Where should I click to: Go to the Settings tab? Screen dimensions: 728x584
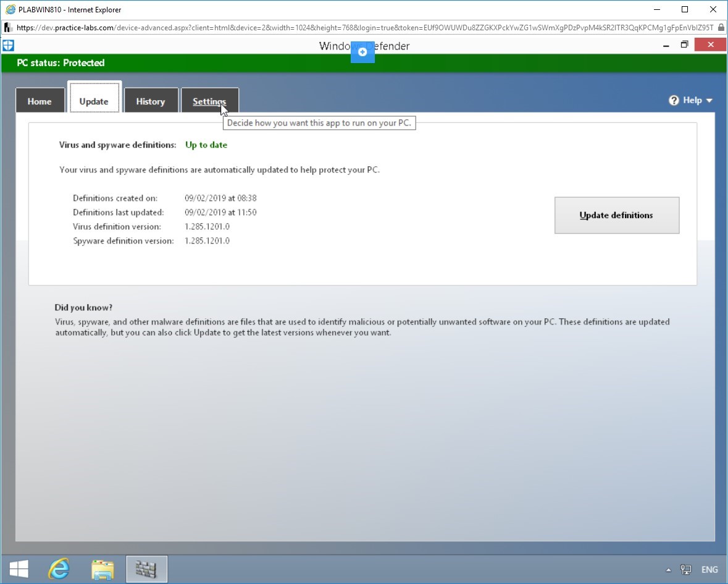coord(210,101)
